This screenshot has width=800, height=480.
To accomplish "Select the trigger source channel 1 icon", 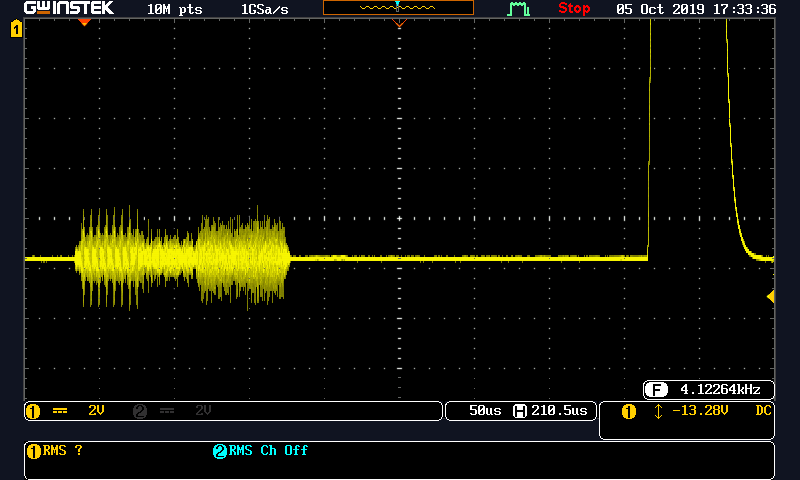I will 628,411.
